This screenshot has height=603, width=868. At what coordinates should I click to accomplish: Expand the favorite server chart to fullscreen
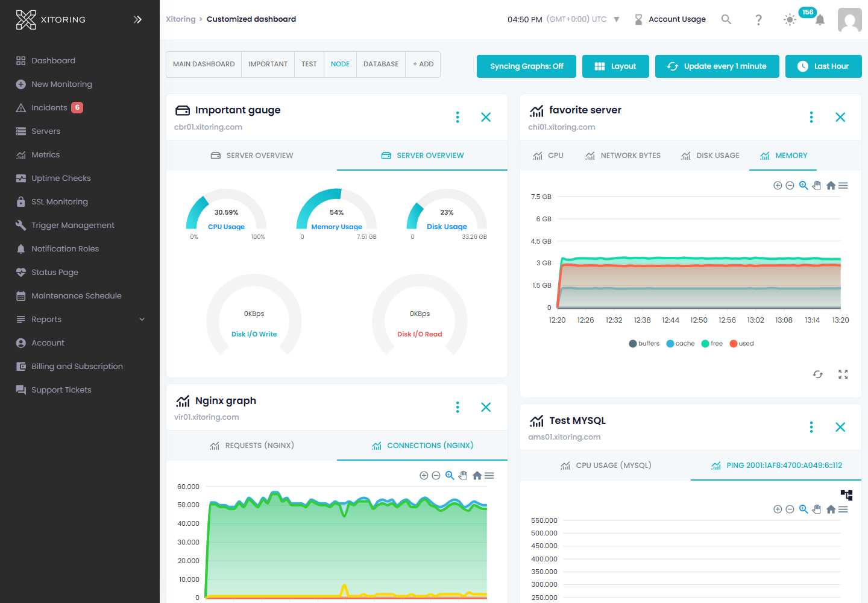pyautogui.click(x=843, y=374)
